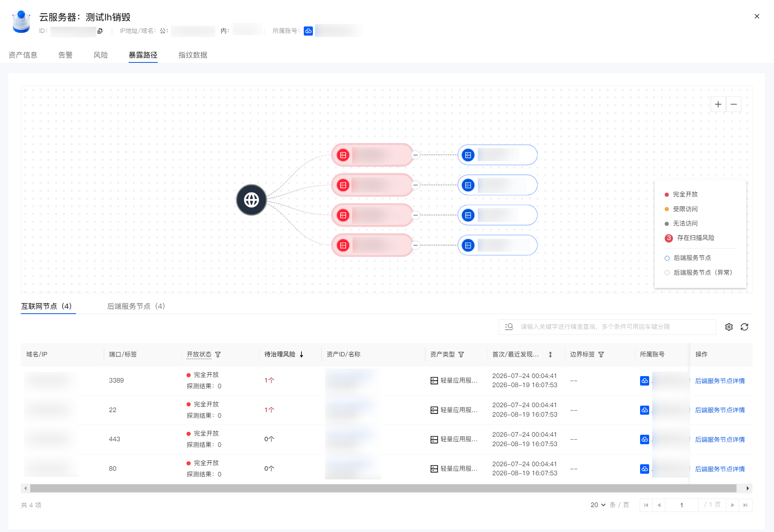
Task: Switch to the 风险 tab
Action: [x=101, y=55]
